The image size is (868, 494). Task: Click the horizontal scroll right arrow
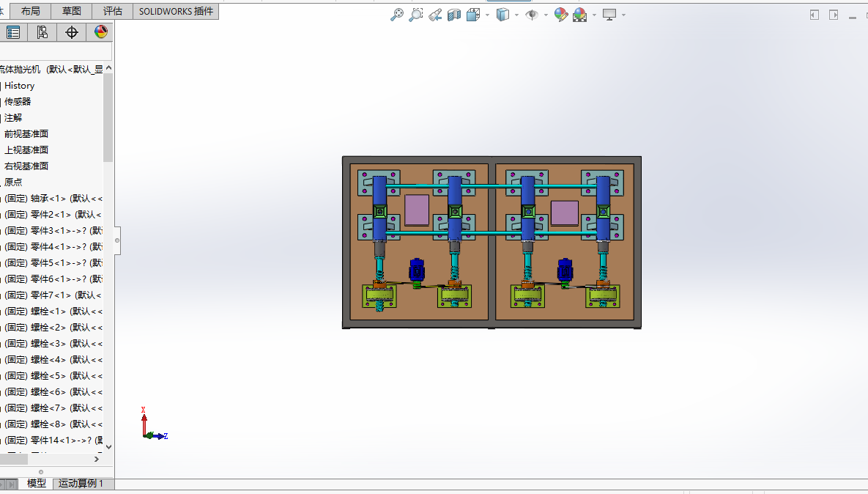(x=96, y=459)
